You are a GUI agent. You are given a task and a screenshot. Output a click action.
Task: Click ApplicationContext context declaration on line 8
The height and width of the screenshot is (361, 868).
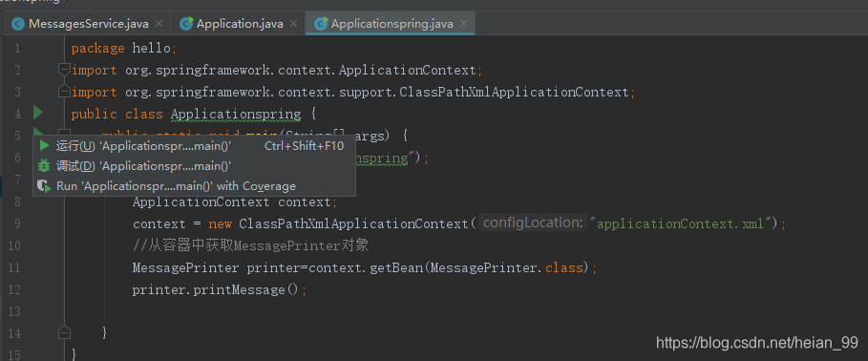pyautogui.click(x=235, y=202)
